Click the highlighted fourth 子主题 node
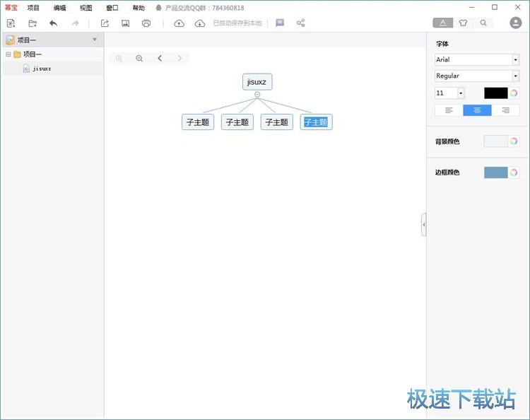This screenshot has width=530, height=420. click(x=316, y=122)
